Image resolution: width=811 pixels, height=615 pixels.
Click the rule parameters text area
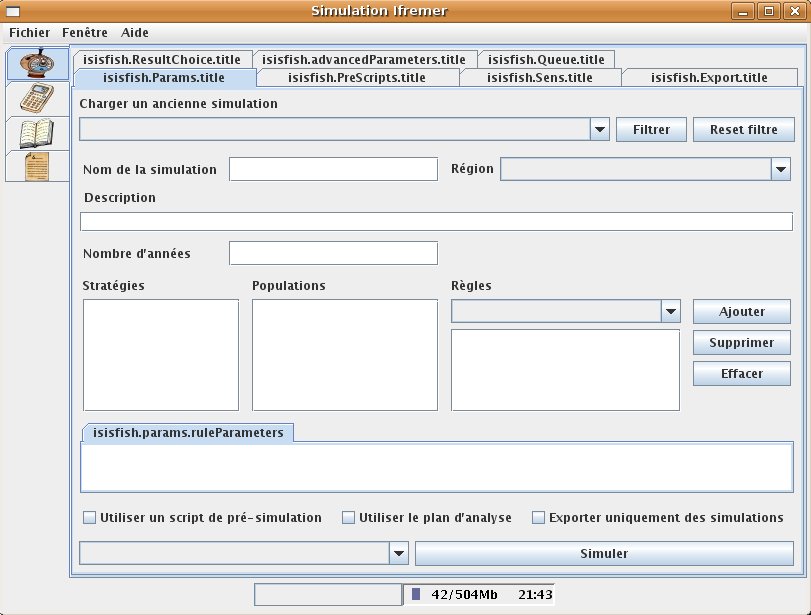click(x=437, y=467)
